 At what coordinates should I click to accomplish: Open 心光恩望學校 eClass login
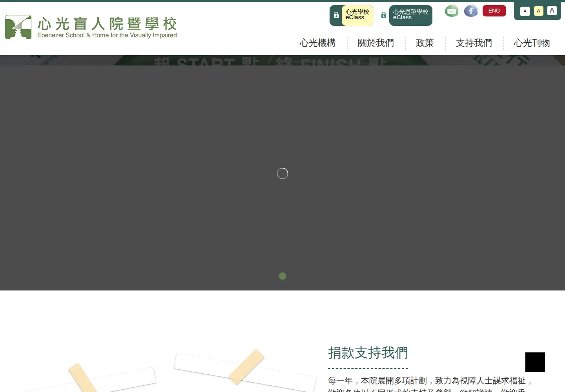point(410,15)
